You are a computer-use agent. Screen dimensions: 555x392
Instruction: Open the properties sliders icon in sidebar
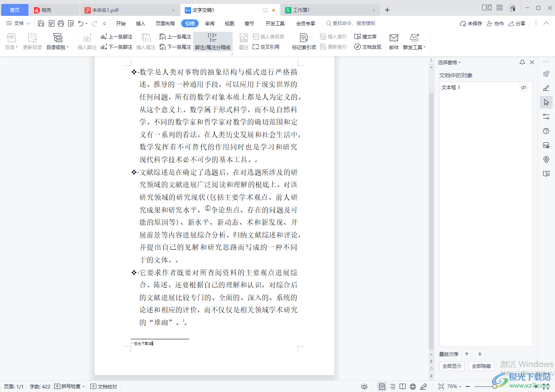click(x=546, y=117)
